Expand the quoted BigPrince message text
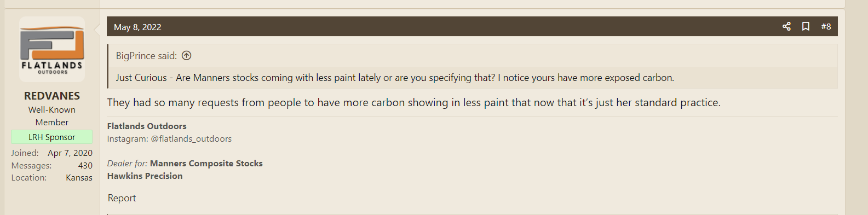The height and width of the screenshot is (215, 868). click(x=395, y=78)
